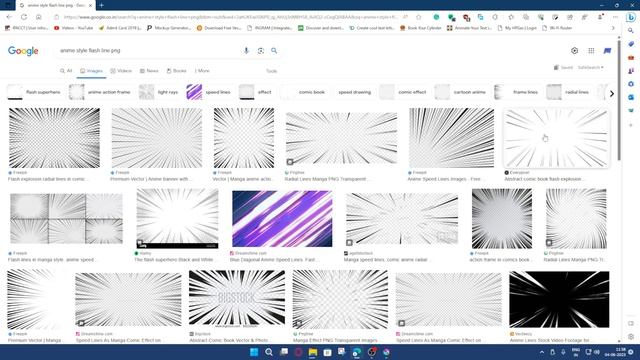Click the Google logo
640x360 pixels.
tap(23, 51)
